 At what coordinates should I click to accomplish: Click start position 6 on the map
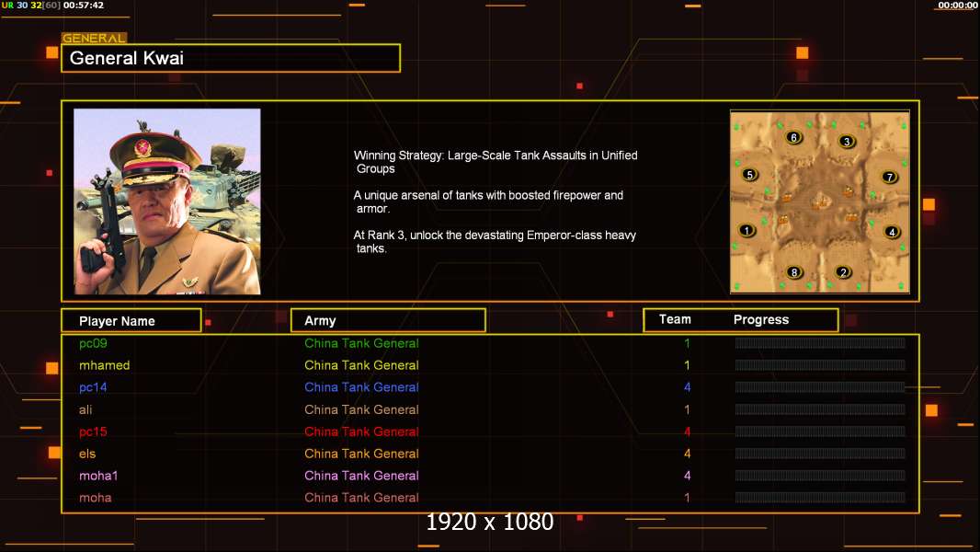pyautogui.click(x=793, y=137)
